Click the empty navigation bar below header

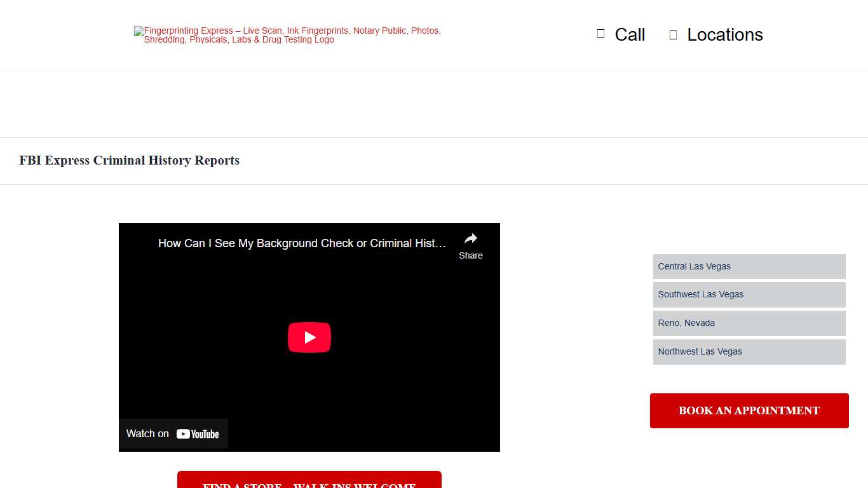click(434, 104)
